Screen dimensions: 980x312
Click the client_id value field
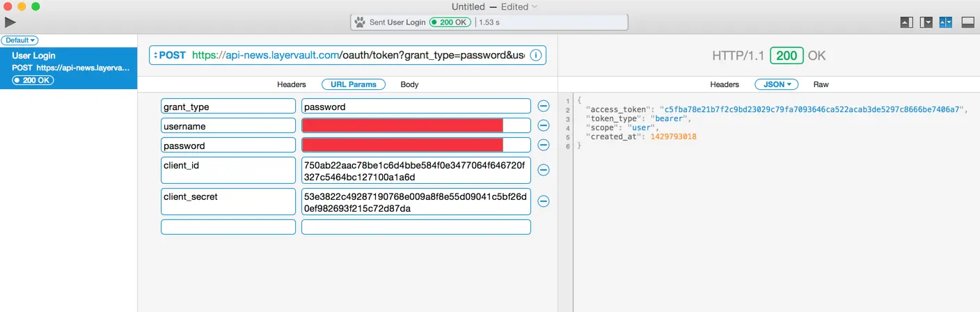(416, 170)
